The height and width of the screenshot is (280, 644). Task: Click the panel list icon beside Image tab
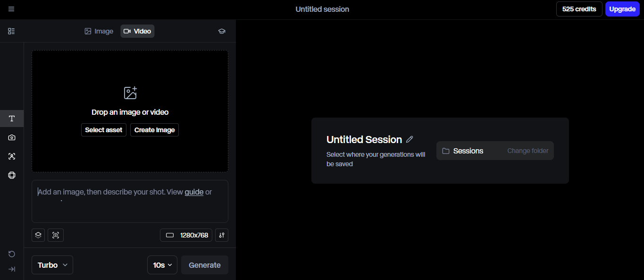11,31
